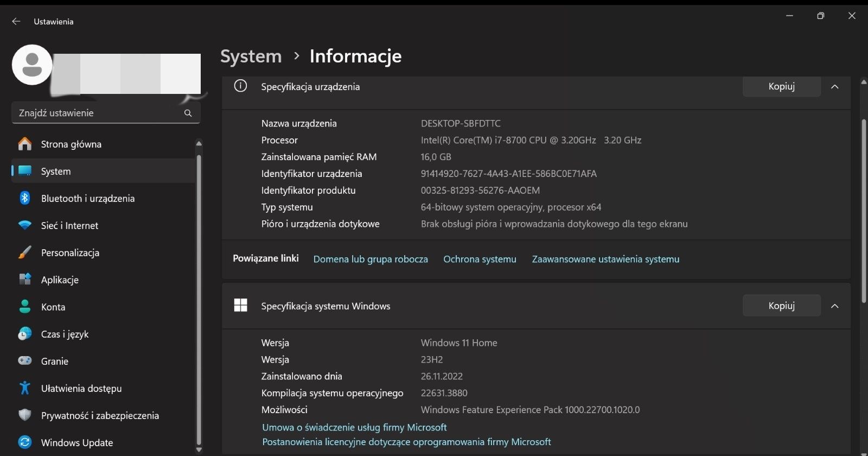Select Konta in the sidebar
The image size is (868, 456).
[x=103, y=307]
